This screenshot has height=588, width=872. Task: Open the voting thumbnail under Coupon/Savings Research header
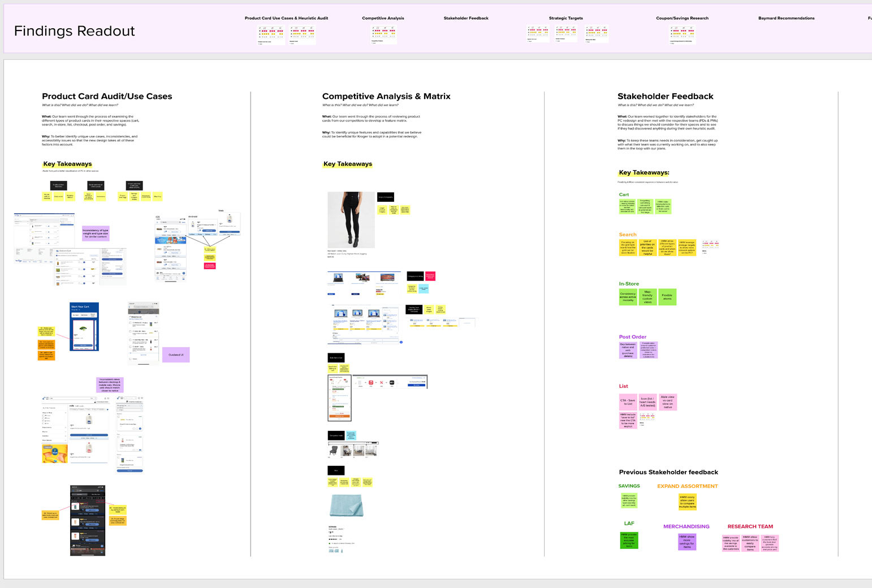pyautogui.click(x=683, y=34)
